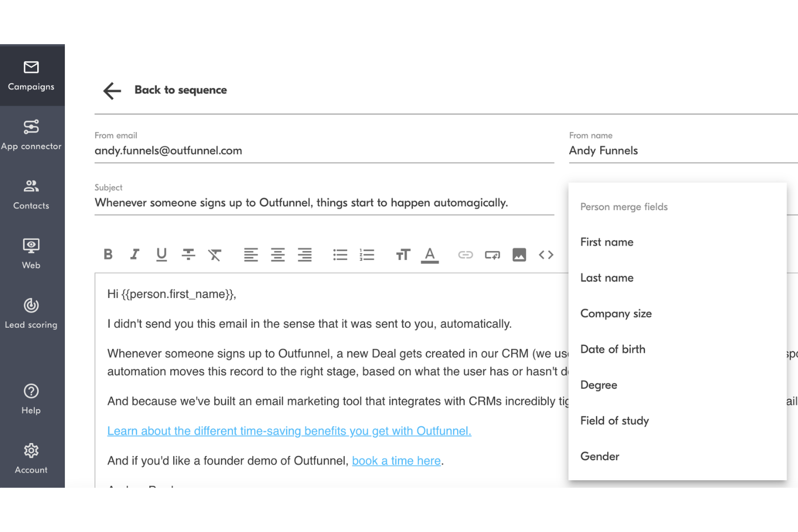
Task: Apply italic formatting
Action: click(x=134, y=254)
